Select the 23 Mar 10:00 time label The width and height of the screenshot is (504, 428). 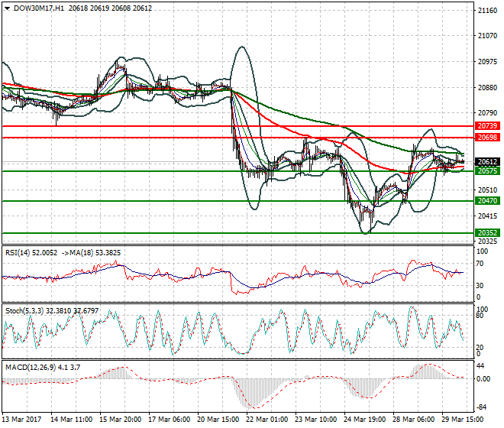(x=315, y=420)
